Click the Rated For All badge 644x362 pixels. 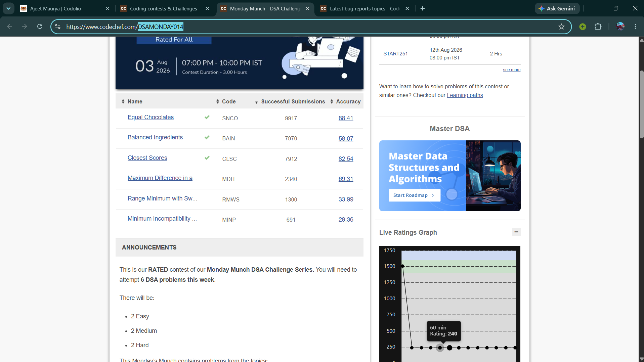click(x=174, y=40)
